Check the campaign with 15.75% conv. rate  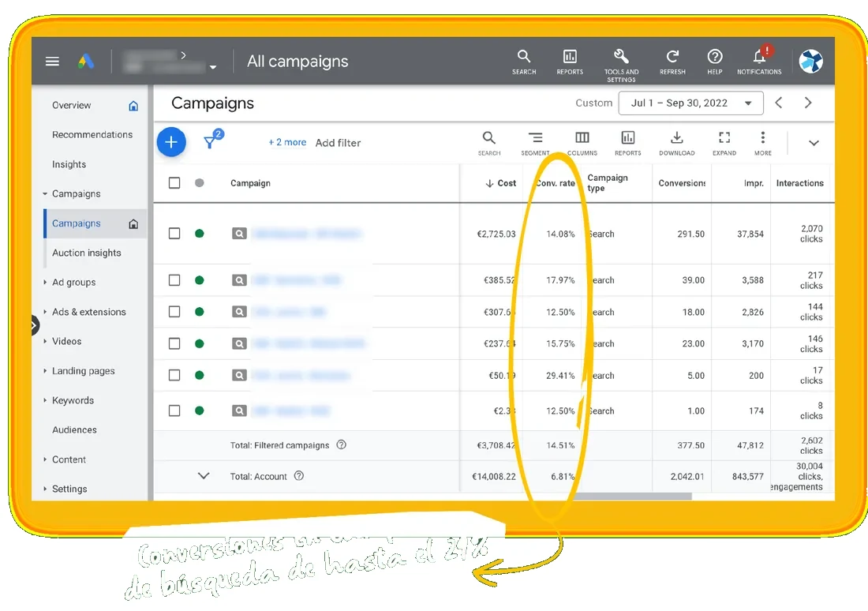[174, 343]
